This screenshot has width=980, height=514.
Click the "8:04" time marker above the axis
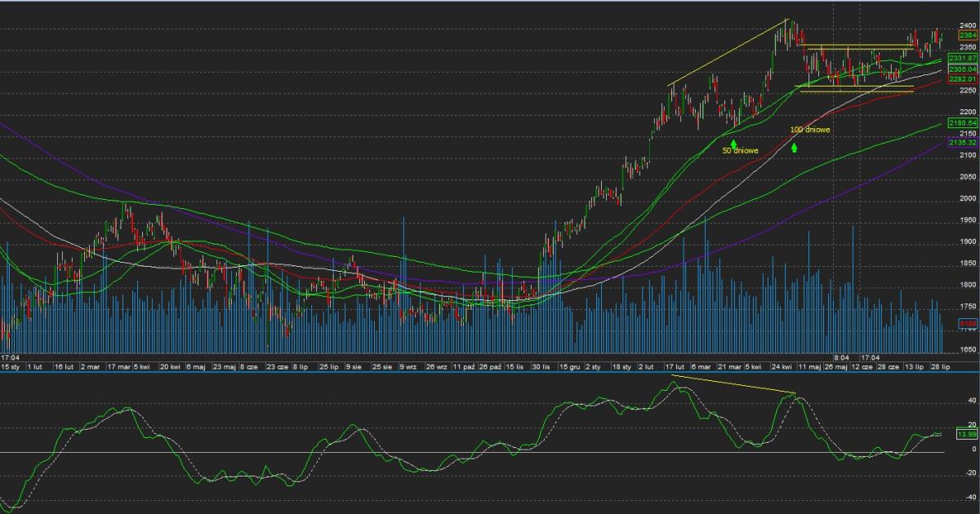(x=841, y=357)
